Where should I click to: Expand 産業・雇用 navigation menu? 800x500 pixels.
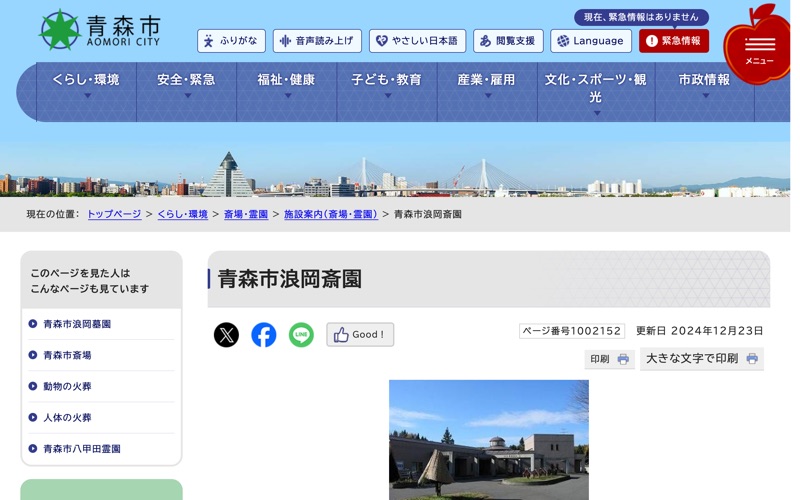487,92
